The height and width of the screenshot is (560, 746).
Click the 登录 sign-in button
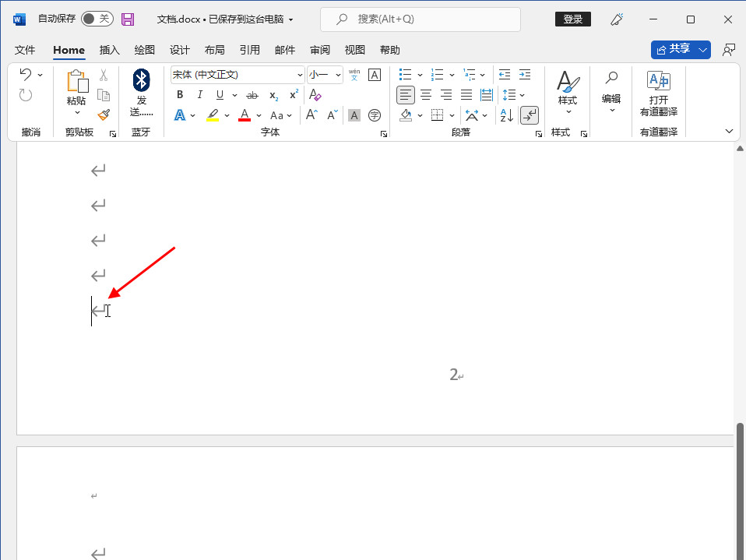point(572,19)
